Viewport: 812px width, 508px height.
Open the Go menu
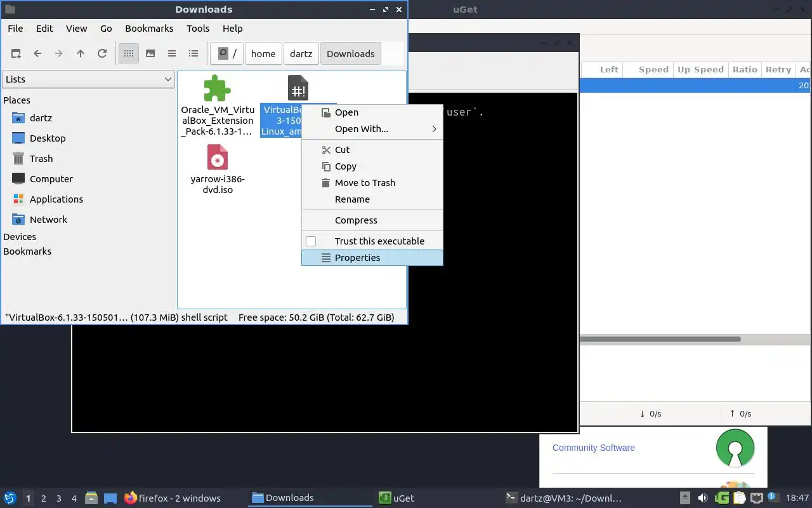[x=106, y=29]
